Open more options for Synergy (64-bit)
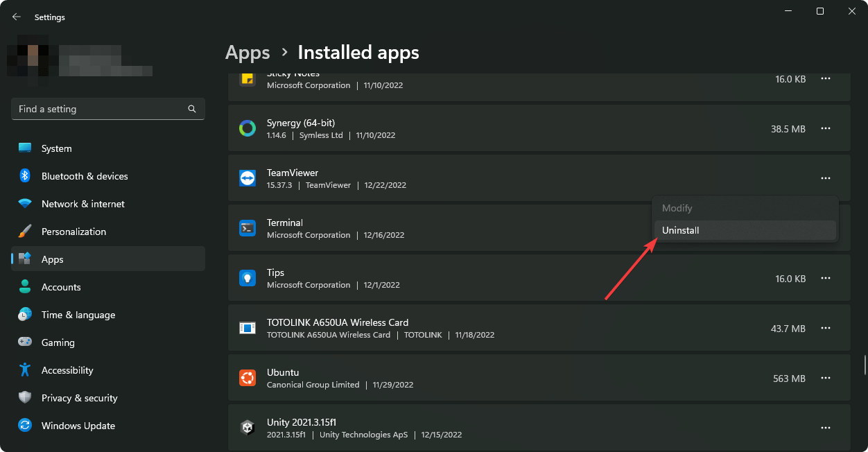Screen dimensions: 868x452 [826, 129]
